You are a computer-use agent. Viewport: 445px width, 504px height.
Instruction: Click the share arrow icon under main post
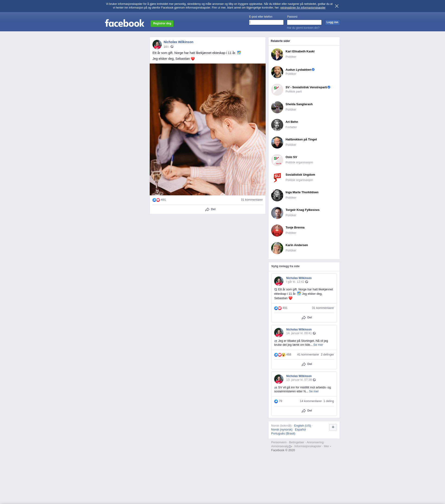click(207, 209)
